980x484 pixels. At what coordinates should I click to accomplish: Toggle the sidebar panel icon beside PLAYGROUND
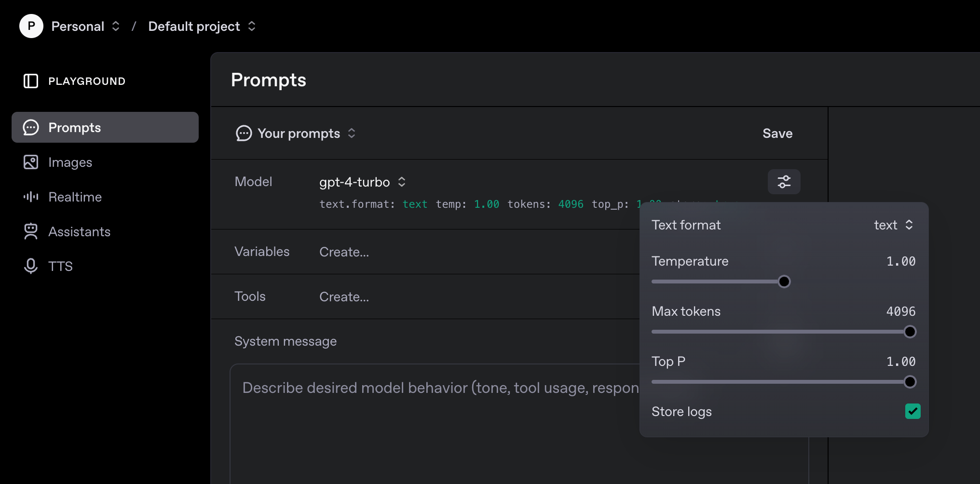coord(31,81)
